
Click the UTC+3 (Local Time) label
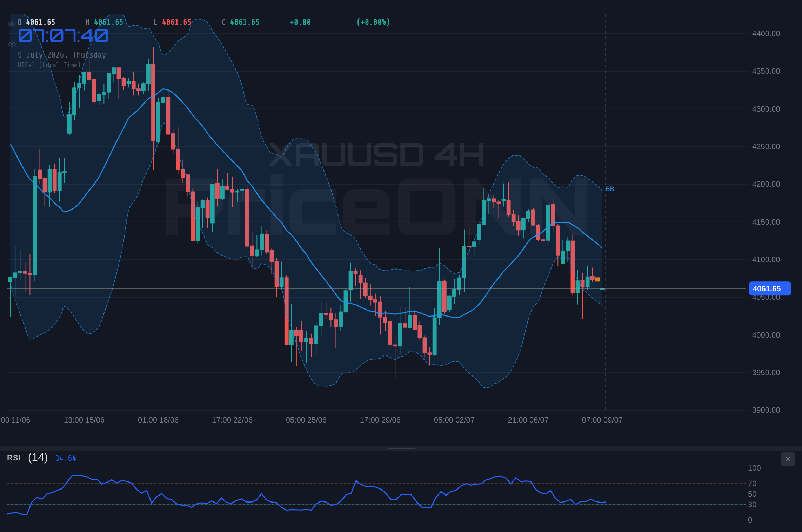pos(49,65)
